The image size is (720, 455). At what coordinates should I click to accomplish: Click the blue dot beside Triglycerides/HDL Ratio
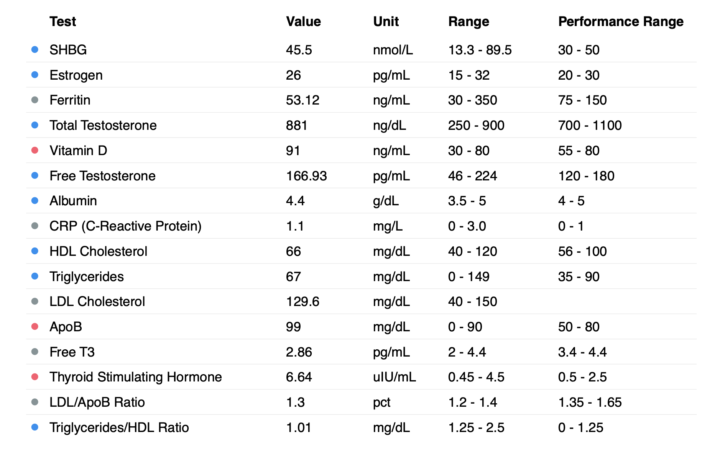[34, 427]
